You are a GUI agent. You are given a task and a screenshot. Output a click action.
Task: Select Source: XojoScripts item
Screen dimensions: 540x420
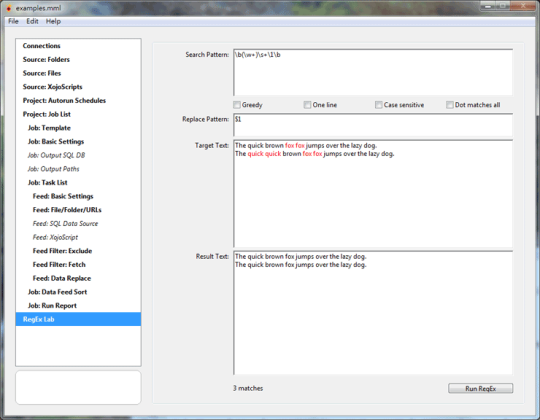click(x=78, y=87)
